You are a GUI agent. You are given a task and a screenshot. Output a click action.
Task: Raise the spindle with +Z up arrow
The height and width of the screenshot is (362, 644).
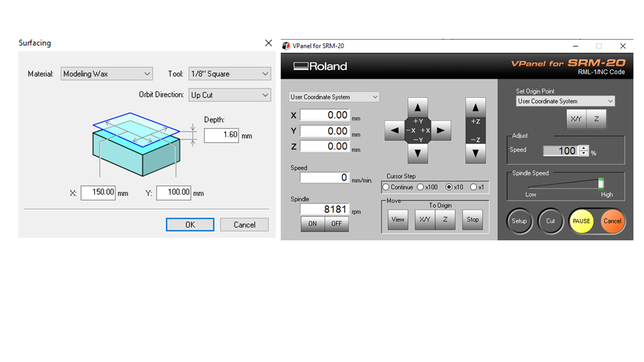click(475, 107)
